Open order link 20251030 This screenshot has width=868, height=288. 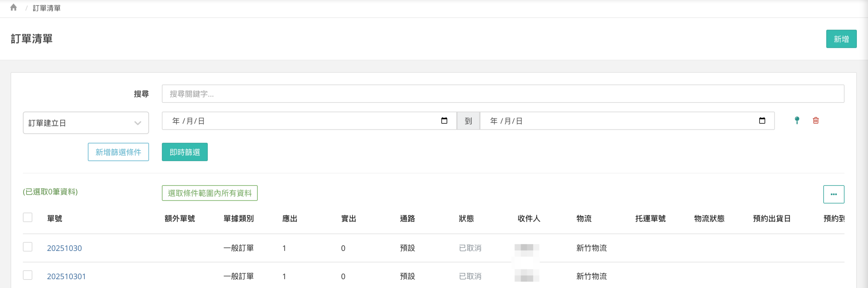[x=64, y=248]
